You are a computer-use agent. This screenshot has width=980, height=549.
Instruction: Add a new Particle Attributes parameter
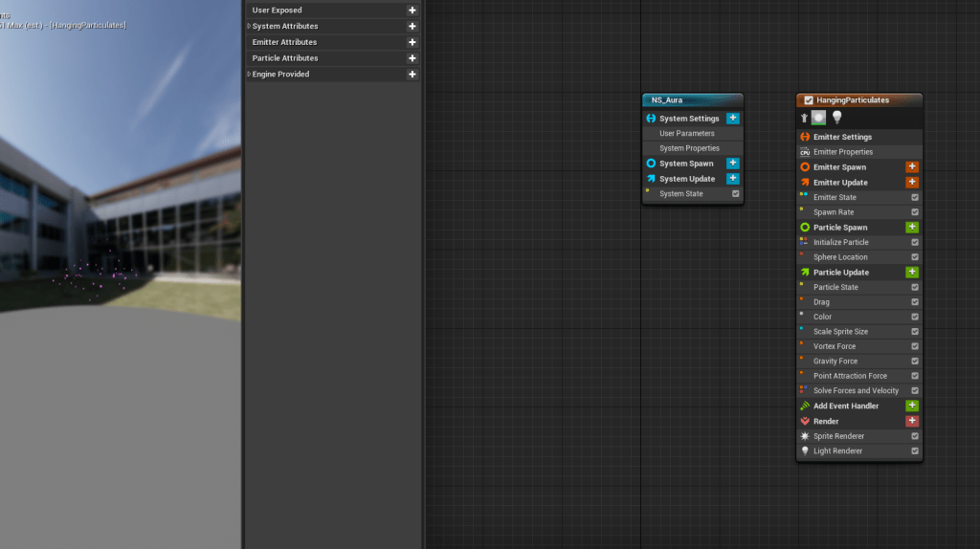coord(412,58)
